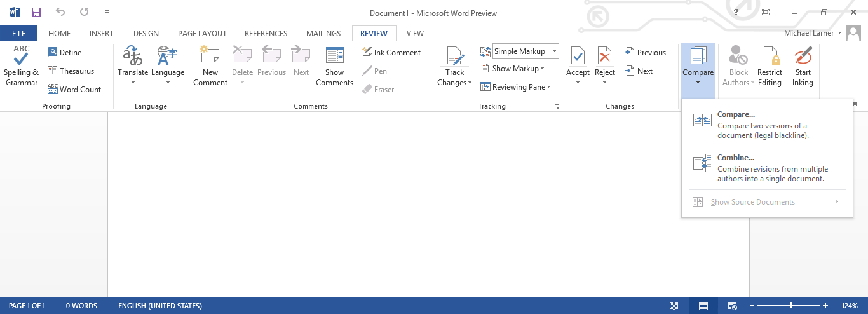Open the Translate menu
868x314 pixels.
pyautogui.click(x=133, y=66)
